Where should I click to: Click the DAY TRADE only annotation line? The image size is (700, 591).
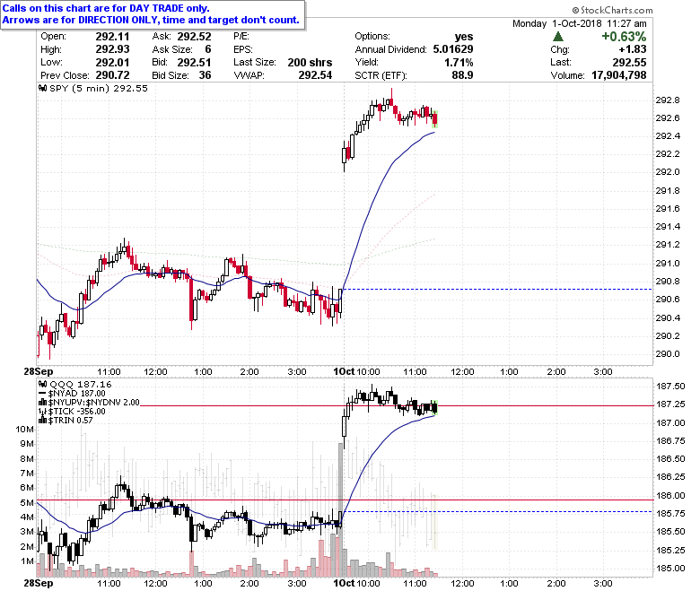click(x=106, y=8)
